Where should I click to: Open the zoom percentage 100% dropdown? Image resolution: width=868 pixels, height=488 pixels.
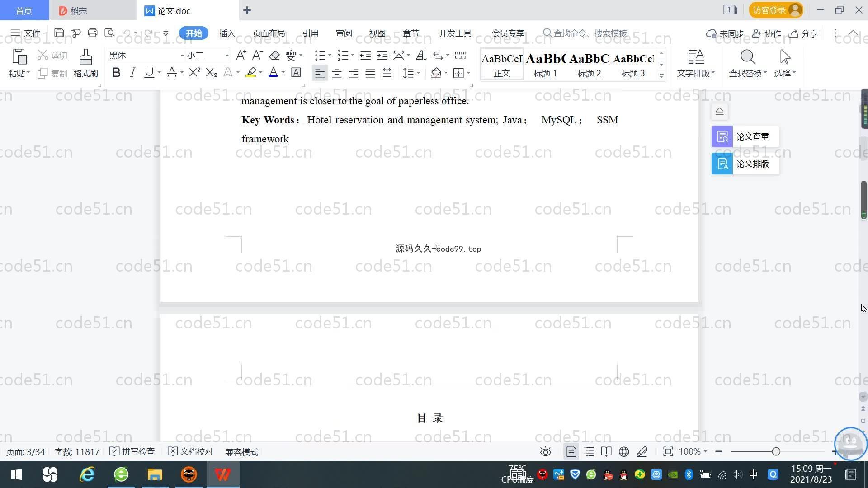click(693, 452)
